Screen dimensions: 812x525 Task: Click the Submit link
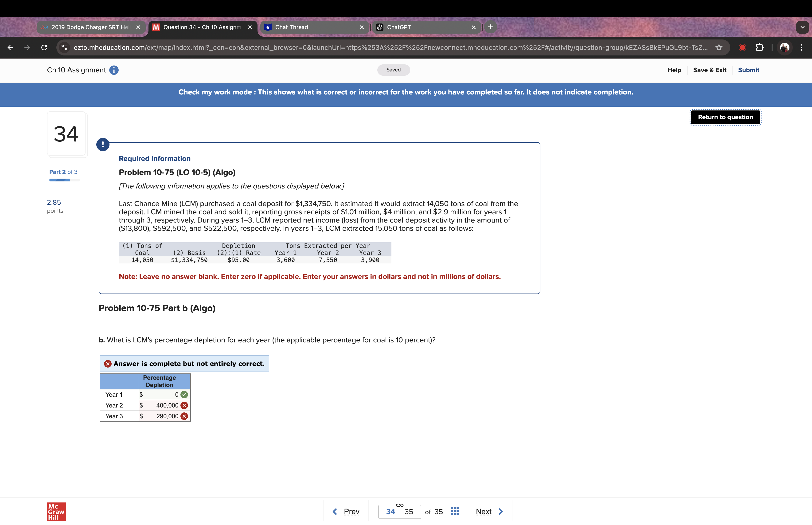[x=748, y=70]
